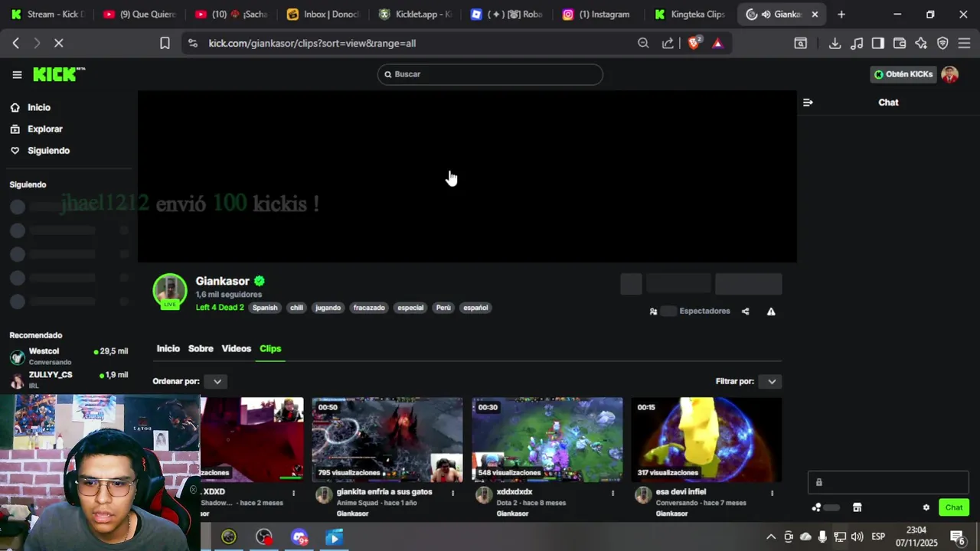980x551 pixels.
Task: Open options for the 'XDXD' clip
Action: pyautogui.click(x=293, y=494)
